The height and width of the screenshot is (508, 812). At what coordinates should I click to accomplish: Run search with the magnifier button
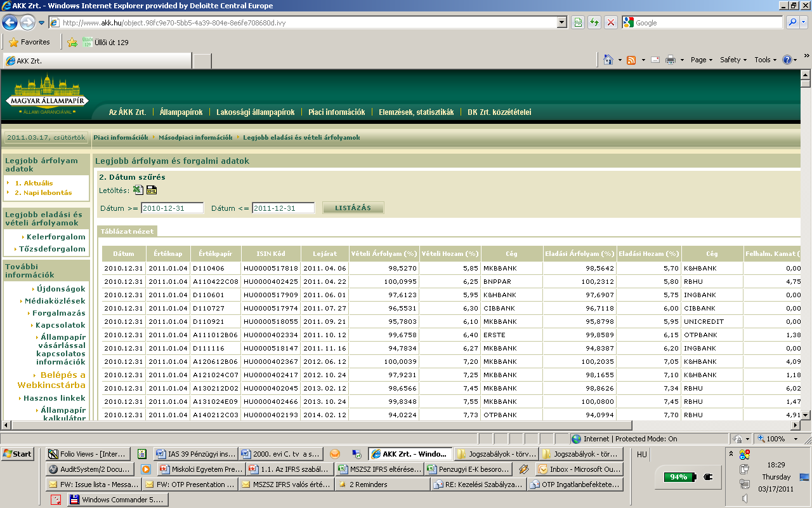click(x=793, y=22)
